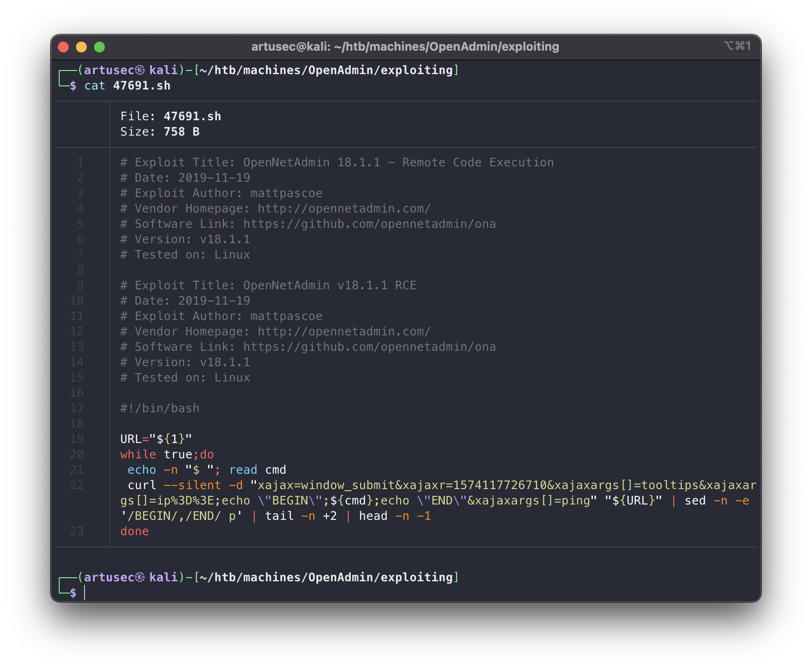Click the green path ~/htb/machines/OpenAdmin/exploiting in prompt
812x669 pixels.
coord(327,70)
